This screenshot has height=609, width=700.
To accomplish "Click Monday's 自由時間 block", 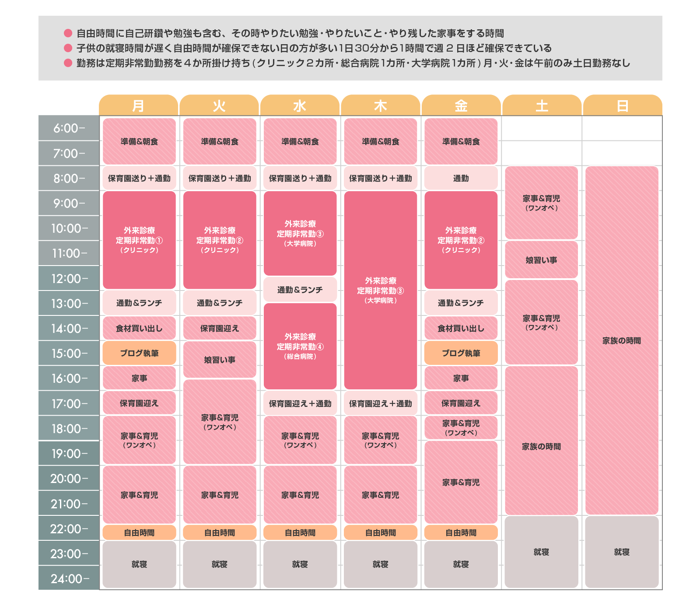I will 139,532.
